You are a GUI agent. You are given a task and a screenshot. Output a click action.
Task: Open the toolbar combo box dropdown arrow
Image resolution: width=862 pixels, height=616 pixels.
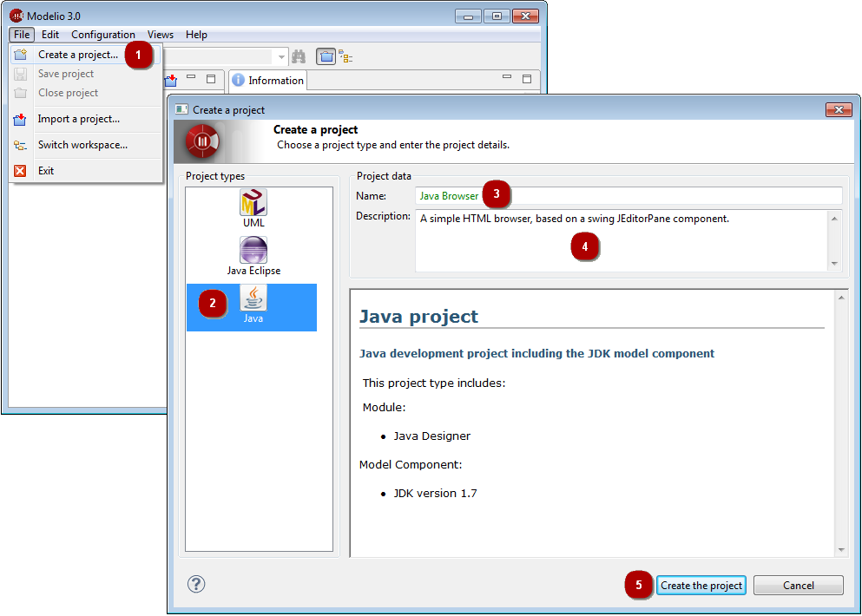pos(281,56)
